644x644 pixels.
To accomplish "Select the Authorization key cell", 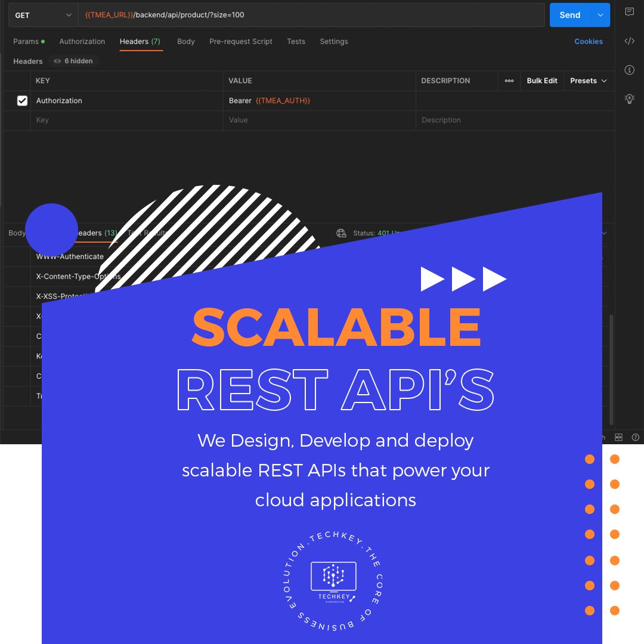I will [x=127, y=101].
